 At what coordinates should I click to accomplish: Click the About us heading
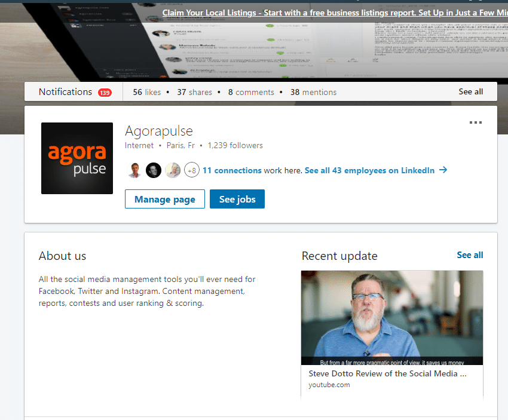(x=63, y=256)
